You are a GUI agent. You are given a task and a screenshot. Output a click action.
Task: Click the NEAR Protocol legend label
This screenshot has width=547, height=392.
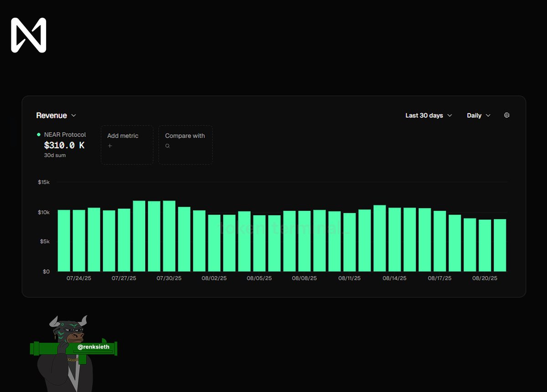pyautogui.click(x=65, y=135)
